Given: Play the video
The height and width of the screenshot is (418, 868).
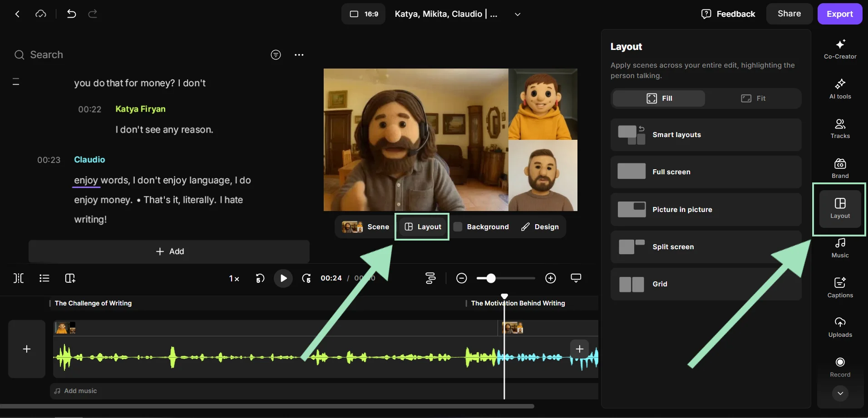Looking at the screenshot, I should click(x=283, y=278).
